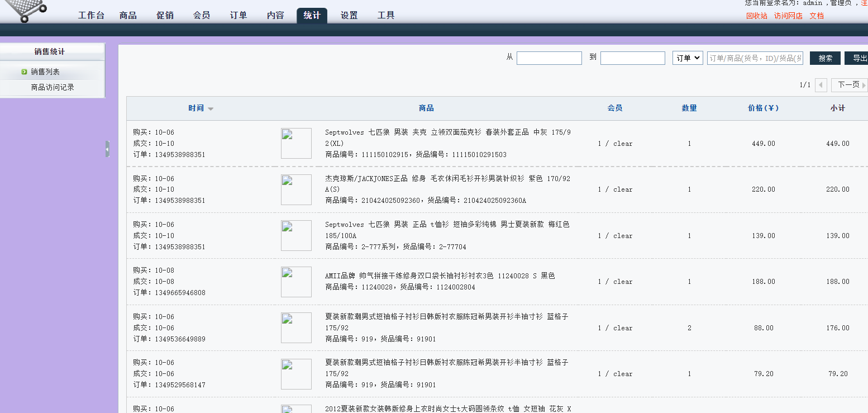
Task: Open the 订单 top menu
Action: [239, 15]
